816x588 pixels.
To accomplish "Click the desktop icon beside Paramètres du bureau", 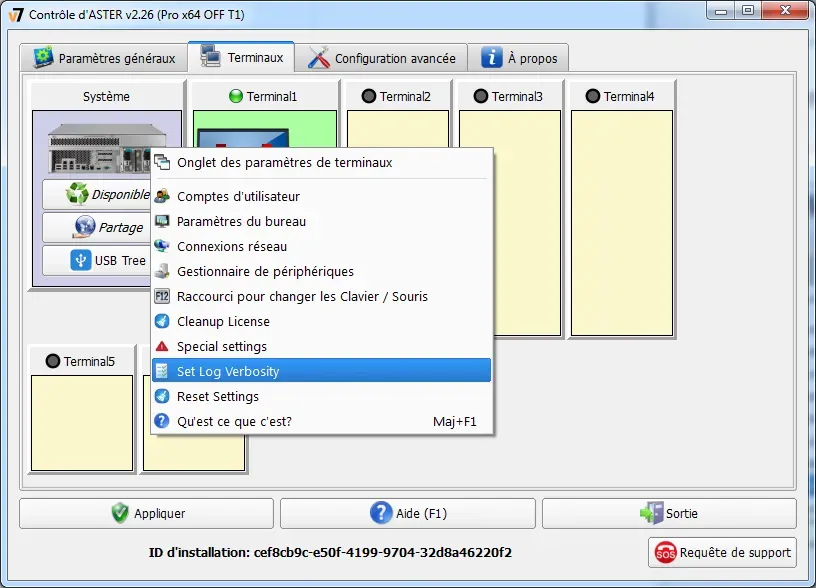I will pos(161,221).
